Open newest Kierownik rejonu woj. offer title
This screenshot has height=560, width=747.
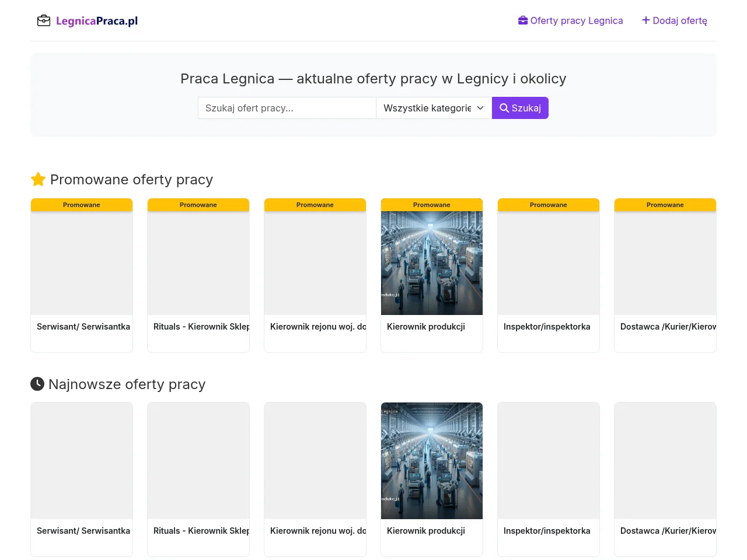318,531
